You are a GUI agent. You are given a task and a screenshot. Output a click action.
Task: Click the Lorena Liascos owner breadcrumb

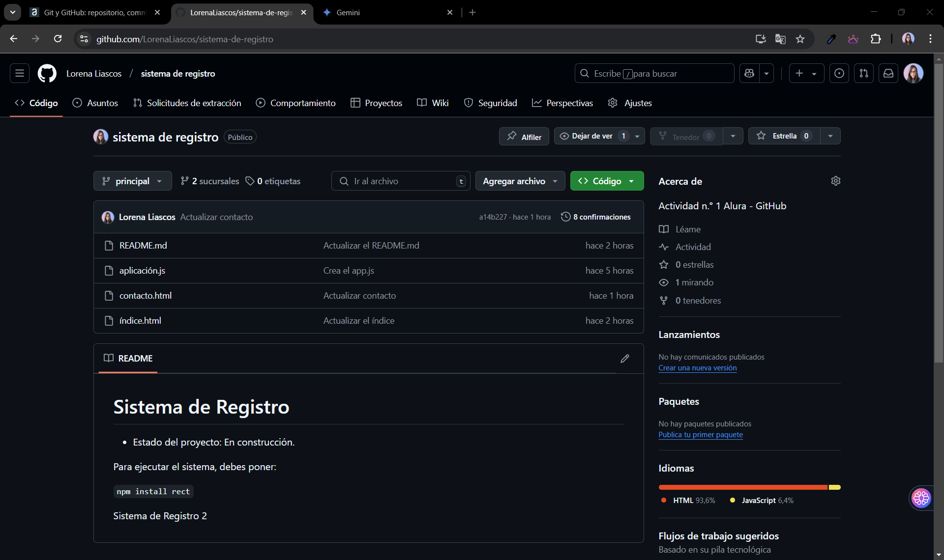pos(94,73)
